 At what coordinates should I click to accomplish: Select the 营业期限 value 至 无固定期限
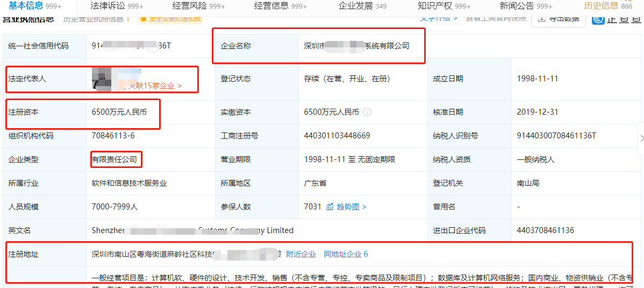point(349,160)
